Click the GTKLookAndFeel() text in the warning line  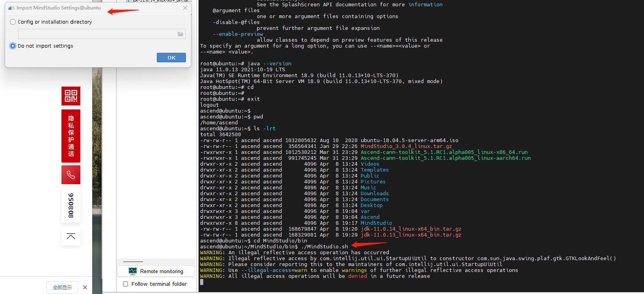[x=591, y=259]
